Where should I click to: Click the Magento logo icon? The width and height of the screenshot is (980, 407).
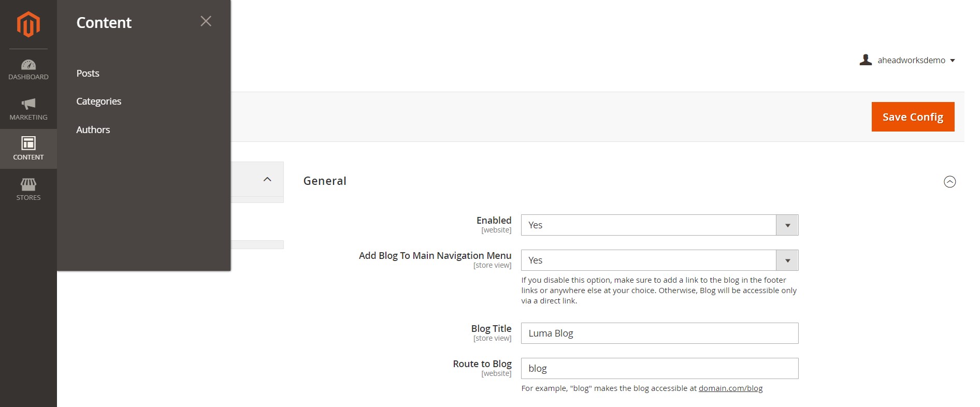28,24
